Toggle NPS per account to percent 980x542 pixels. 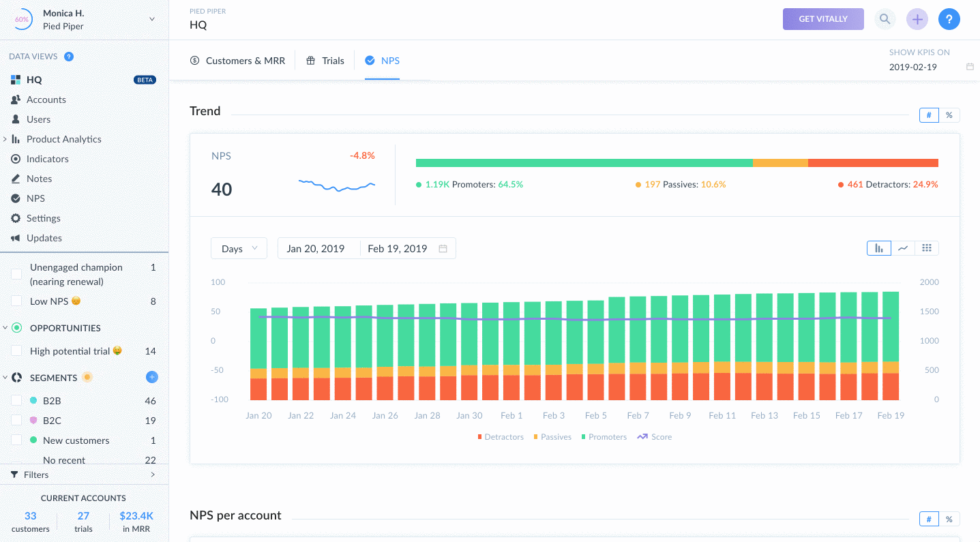tap(949, 520)
